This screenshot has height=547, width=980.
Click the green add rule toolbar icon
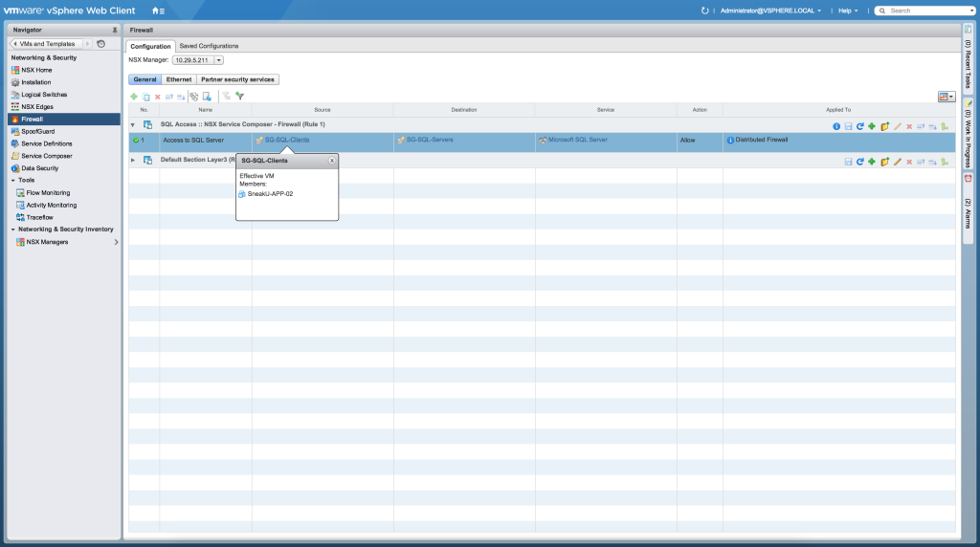tap(134, 97)
